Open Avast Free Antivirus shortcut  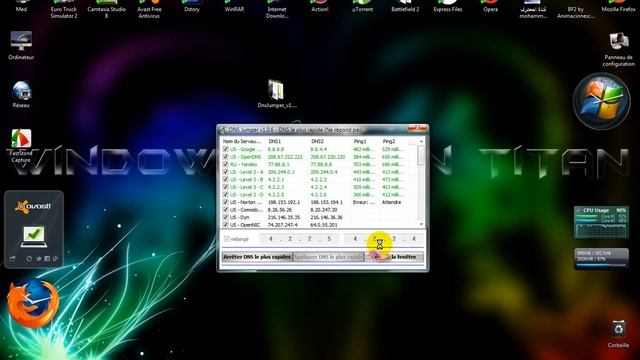coord(149,9)
